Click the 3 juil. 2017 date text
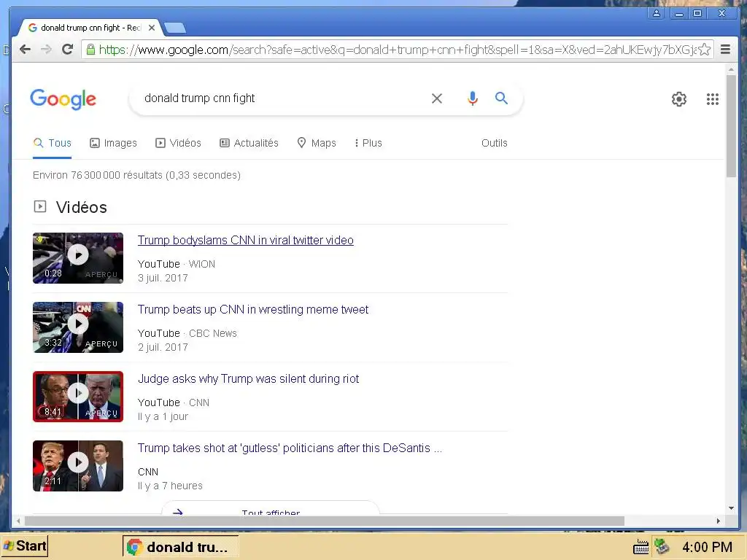Image resolution: width=747 pixels, height=560 pixels. [x=163, y=278]
